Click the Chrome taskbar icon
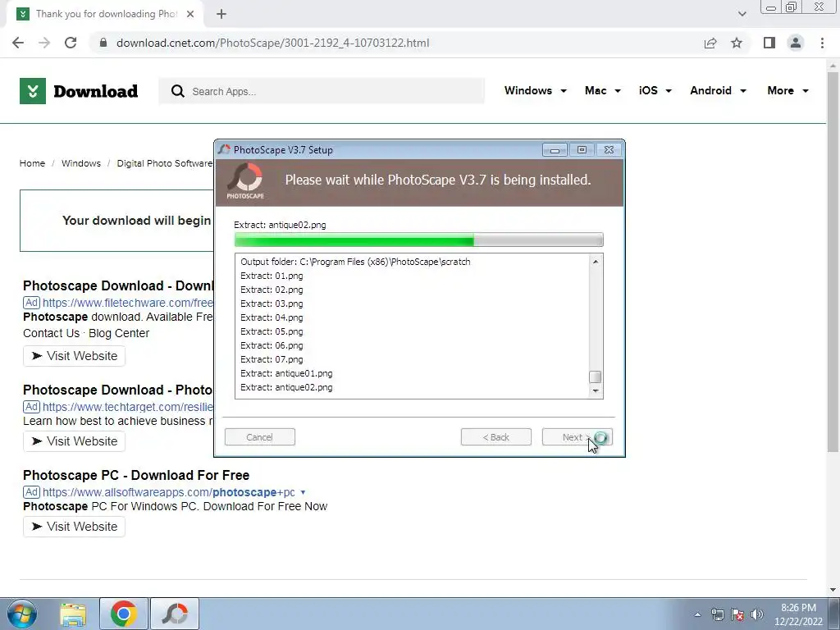This screenshot has height=630, width=840. [x=124, y=614]
